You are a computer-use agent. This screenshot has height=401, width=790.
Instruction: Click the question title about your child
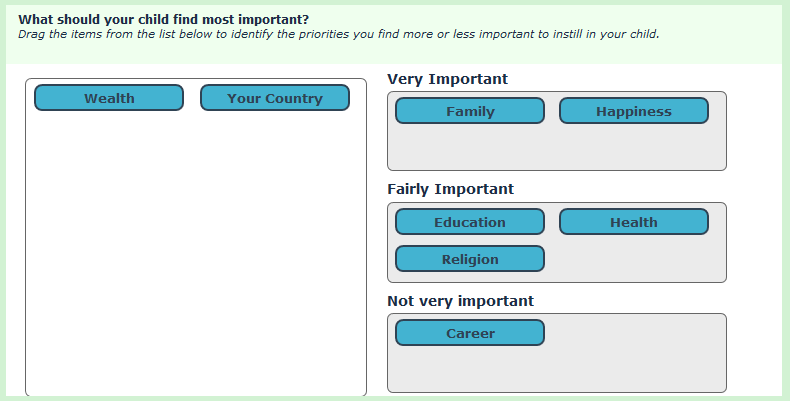pyautogui.click(x=164, y=19)
